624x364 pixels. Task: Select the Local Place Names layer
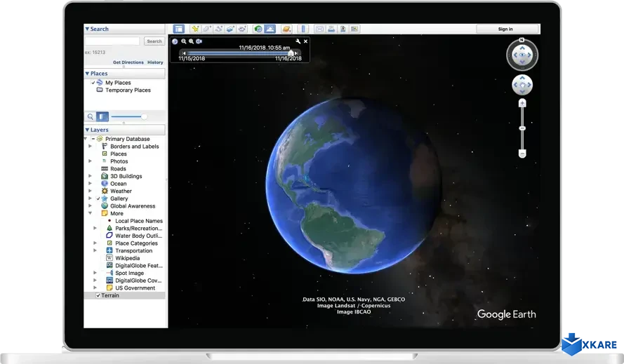(139, 221)
